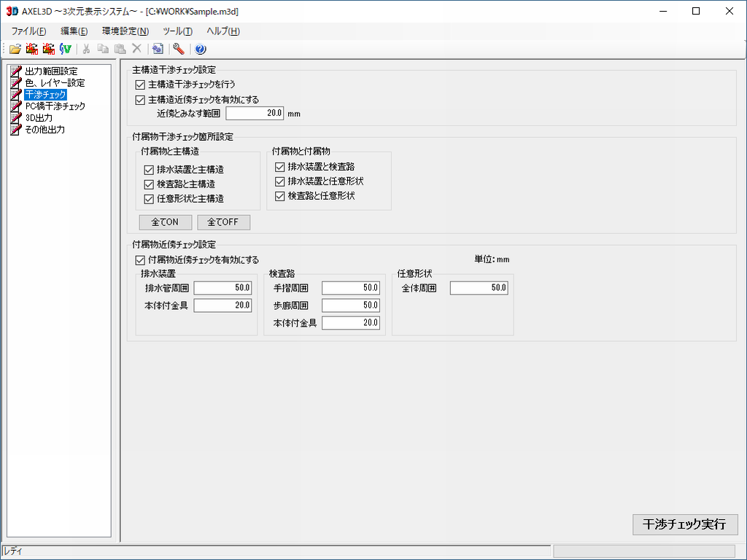Toggle 主構造干渉チェックを行う checkbox
This screenshot has width=747, height=560.
click(x=141, y=85)
